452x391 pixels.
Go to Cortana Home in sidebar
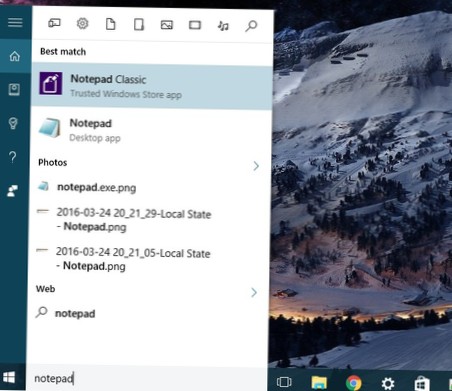coord(15,56)
